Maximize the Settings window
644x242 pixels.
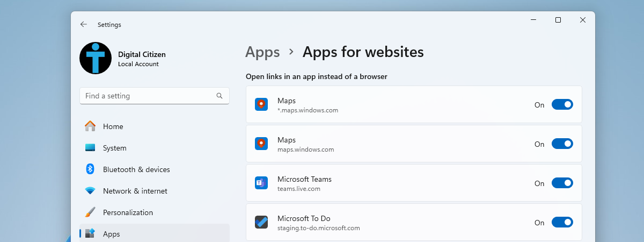(x=558, y=20)
